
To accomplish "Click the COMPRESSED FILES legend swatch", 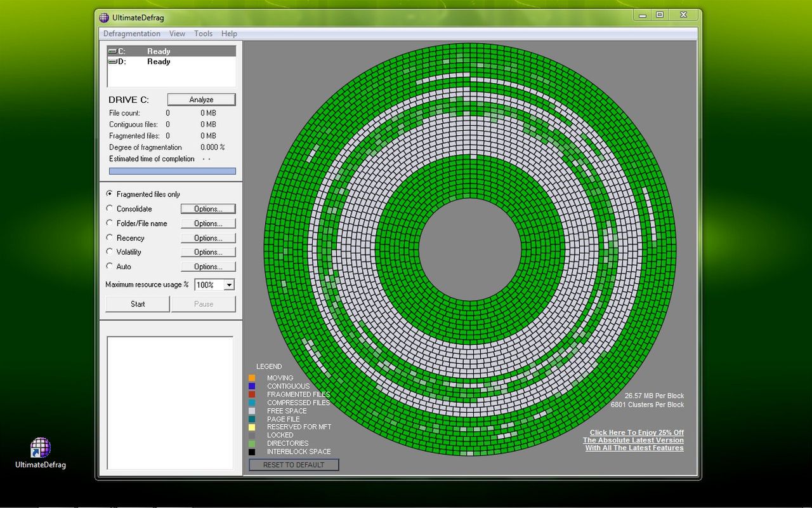I will [252, 403].
